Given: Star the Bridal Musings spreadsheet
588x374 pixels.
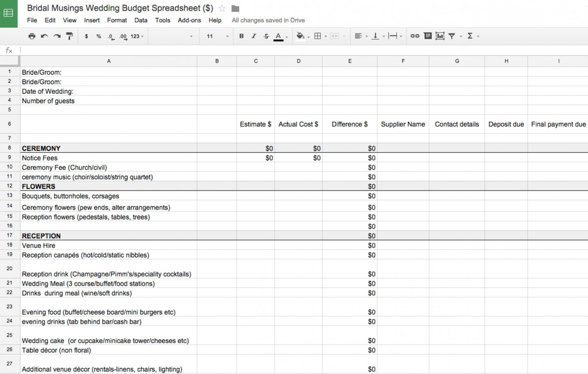Looking at the screenshot, I should coord(222,8).
